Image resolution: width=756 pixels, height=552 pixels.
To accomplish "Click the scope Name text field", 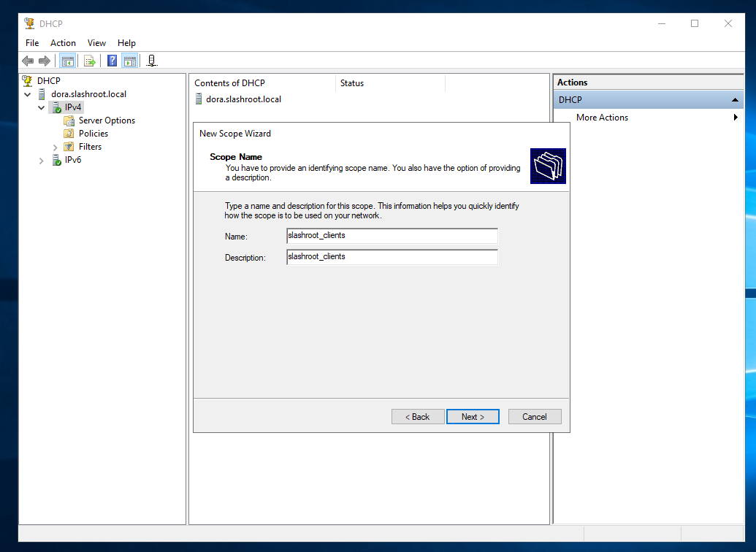I will click(392, 237).
